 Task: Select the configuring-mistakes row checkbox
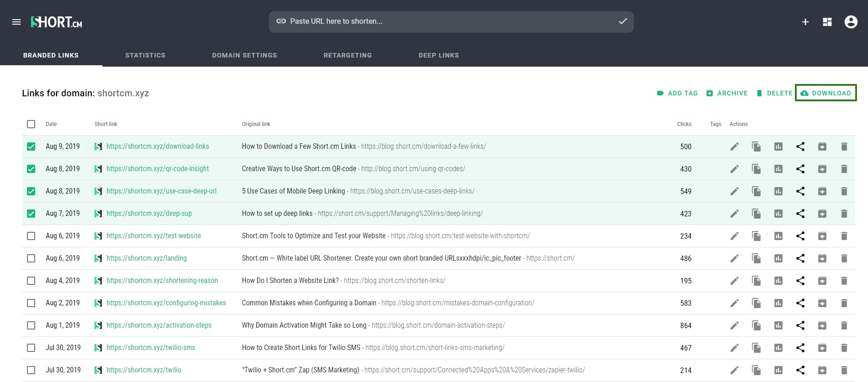point(31,303)
